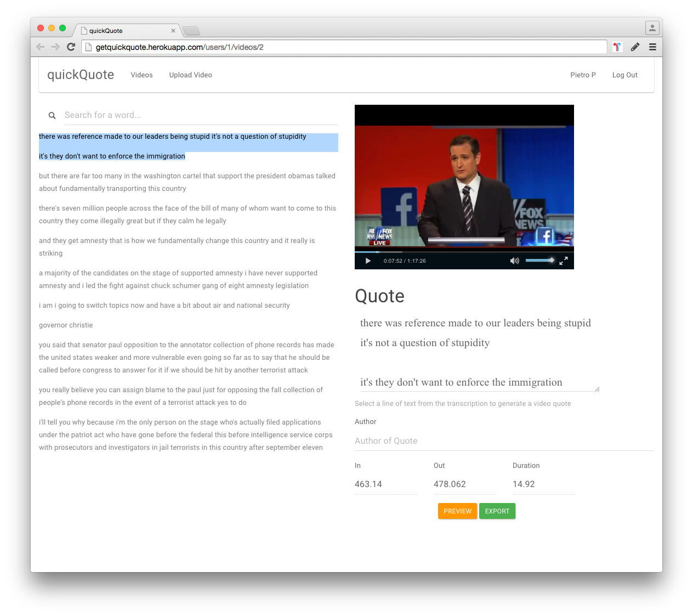693x616 pixels.
Task: Select the search magnifier icon
Action: [x=52, y=115]
